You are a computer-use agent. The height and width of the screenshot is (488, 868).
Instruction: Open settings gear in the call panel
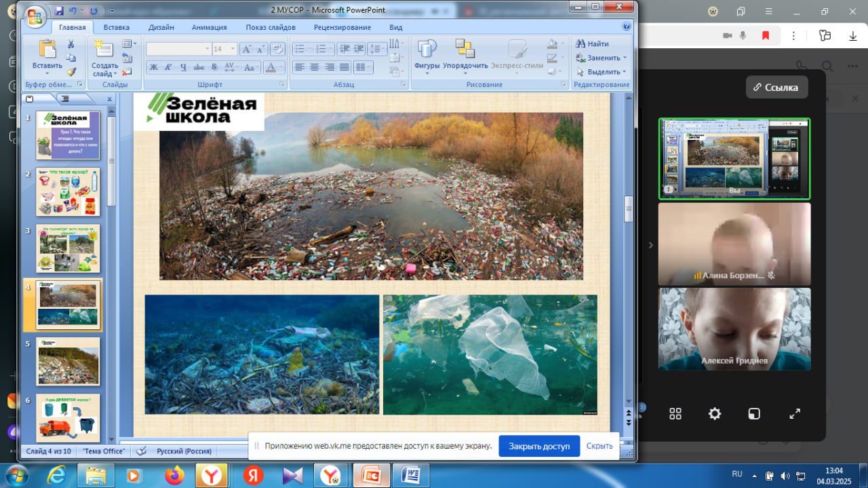pyautogui.click(x=715, y=413)
